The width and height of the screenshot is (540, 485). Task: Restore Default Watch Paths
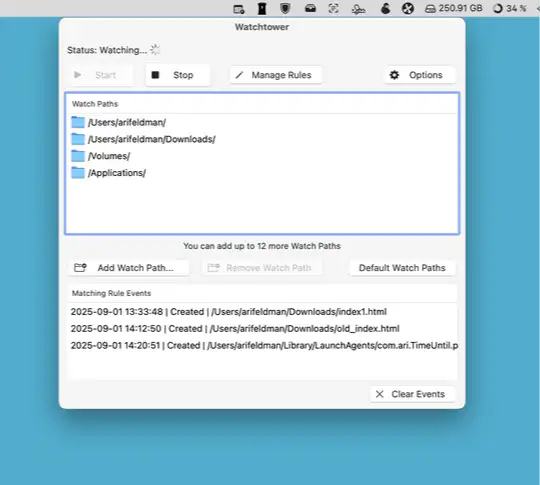point(402,268)
